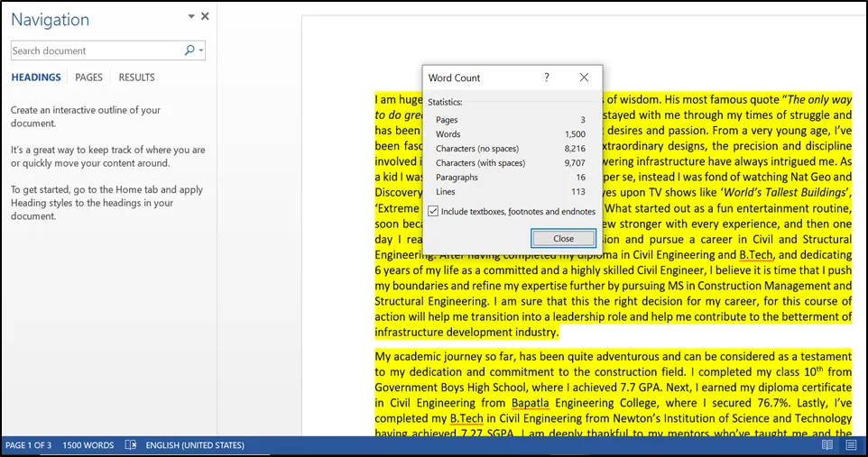Click the Characters (with spaces) row
Viewport: 868px width, 457px height.
click(x=511, y=162)
